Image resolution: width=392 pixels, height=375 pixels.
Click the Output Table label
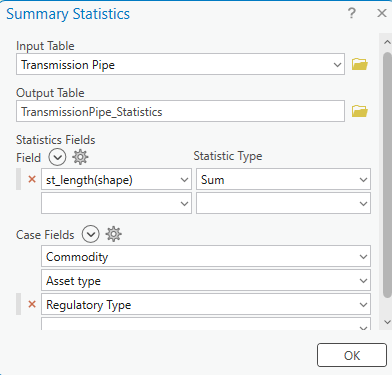[50, 93]
